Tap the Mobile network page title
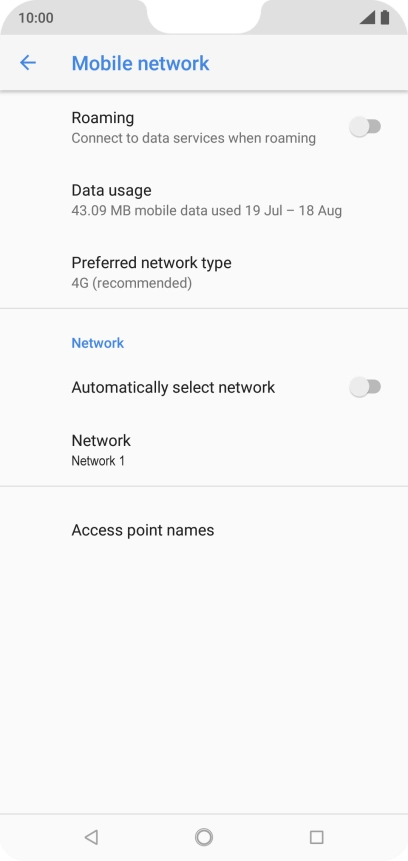This screenshot has height=861, width=408. pos(141,63)
